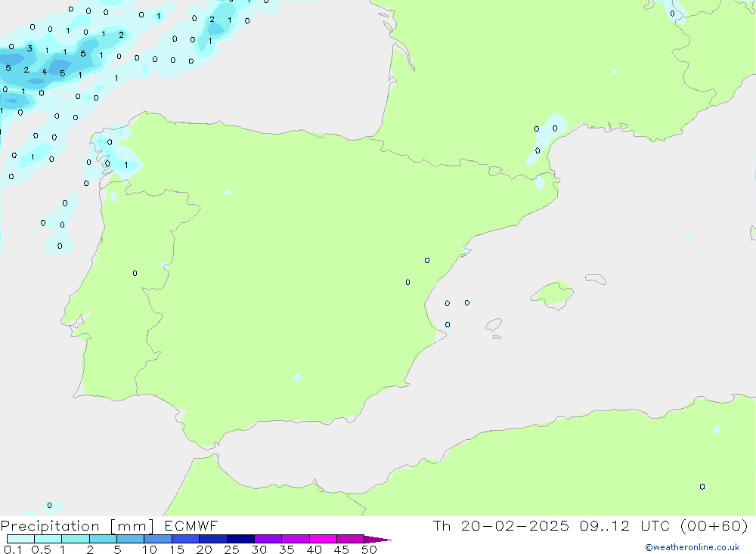Viewport: 756px width, 554px height.
Task: Click the '(00+60)' forecast offset text
Action: [x=714, y=525]
